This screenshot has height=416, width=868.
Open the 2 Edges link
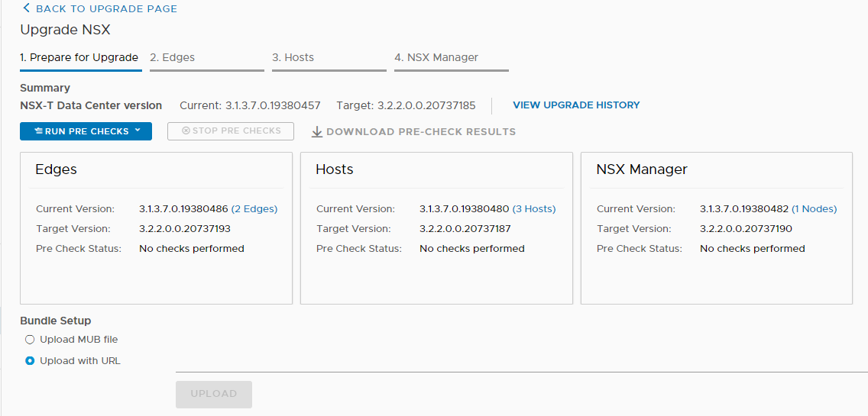[254, 209]
